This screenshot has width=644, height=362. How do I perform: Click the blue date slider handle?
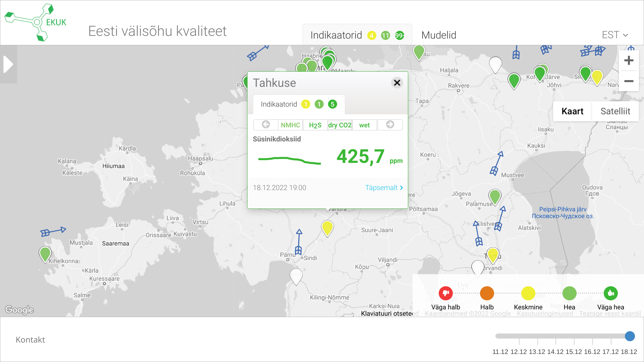point(630,336)
